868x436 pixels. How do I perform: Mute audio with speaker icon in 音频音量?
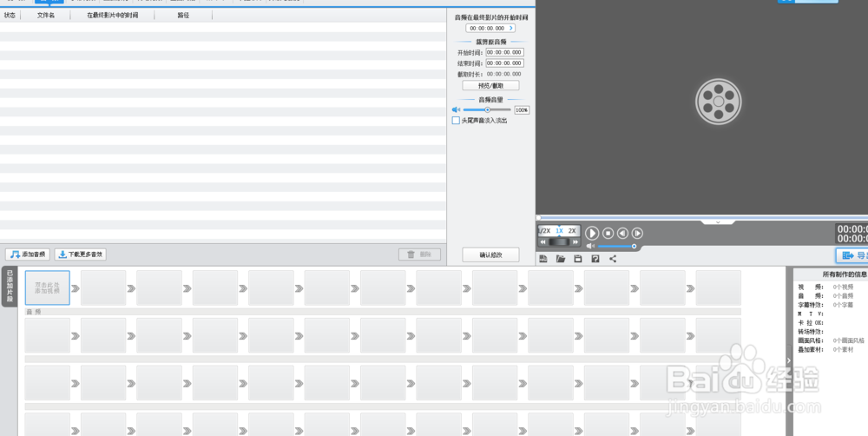[456, 110]
